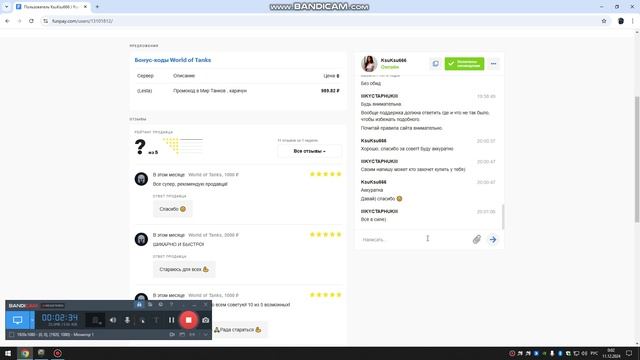Send chat message with arrow button

(493, 240)
